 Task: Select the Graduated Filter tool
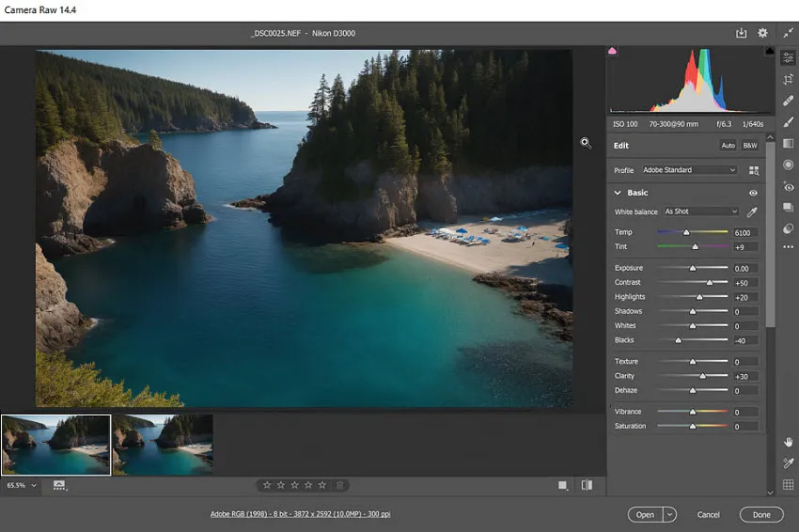tap(788, 143)
